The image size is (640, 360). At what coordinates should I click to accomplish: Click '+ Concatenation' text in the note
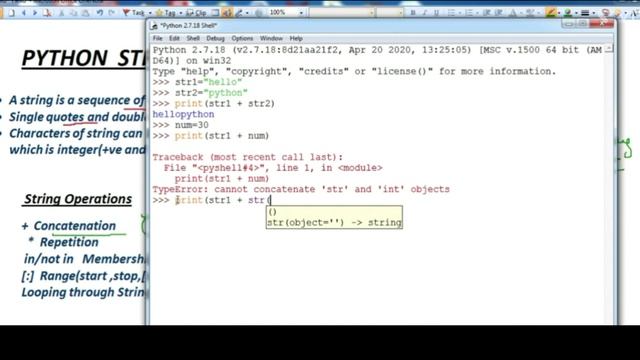(69, 226)
